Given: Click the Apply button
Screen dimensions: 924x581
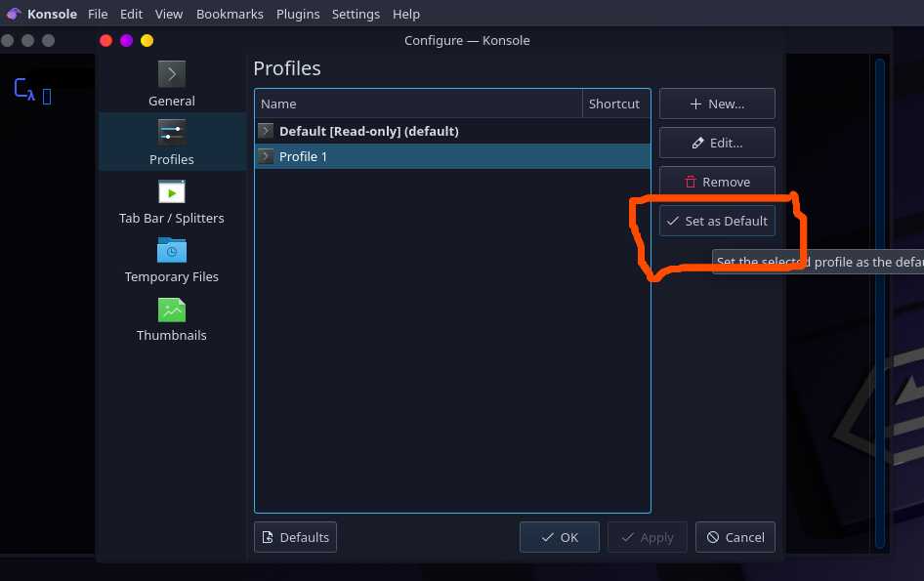Looking at the screenshot, I should coord(647,537).
